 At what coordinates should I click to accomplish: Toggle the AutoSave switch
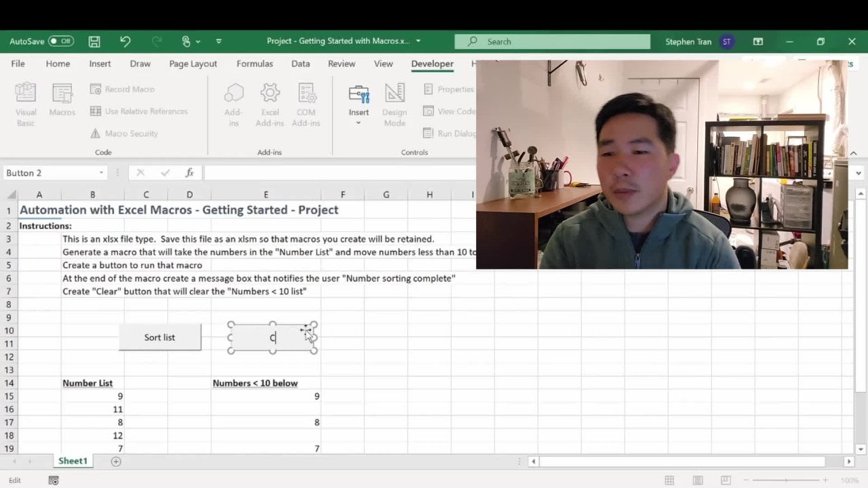(x=61, y=41)
